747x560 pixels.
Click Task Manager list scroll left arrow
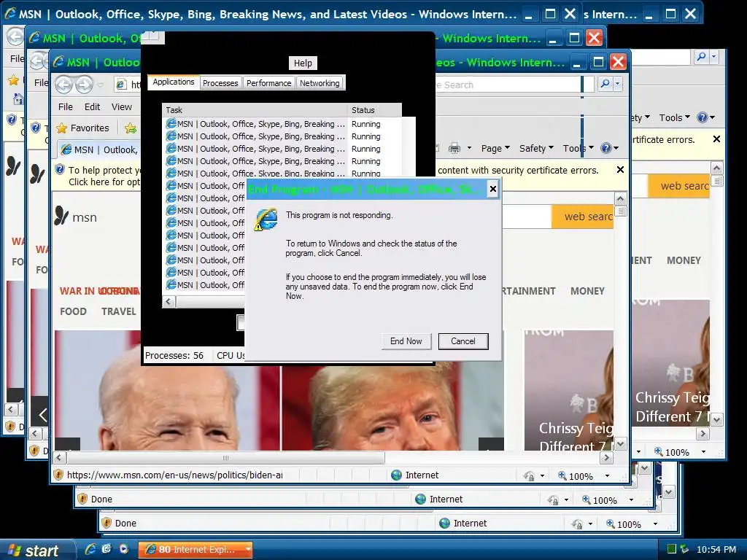[x=169, y=301]
